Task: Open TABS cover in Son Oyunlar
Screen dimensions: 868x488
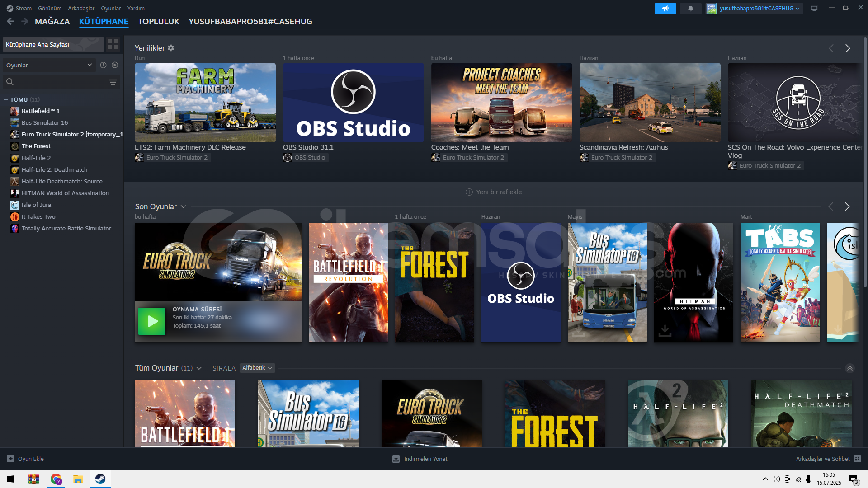Action: 780,282
